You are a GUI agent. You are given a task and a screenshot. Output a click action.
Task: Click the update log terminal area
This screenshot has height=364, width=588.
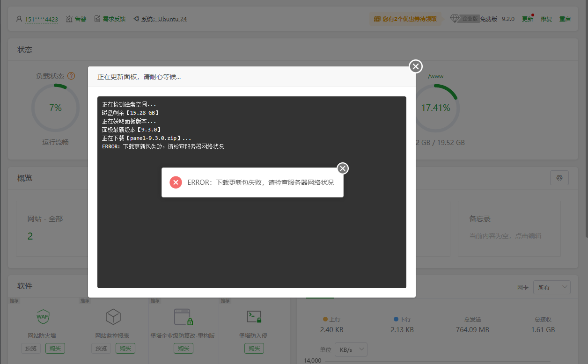tap(252, 192)
